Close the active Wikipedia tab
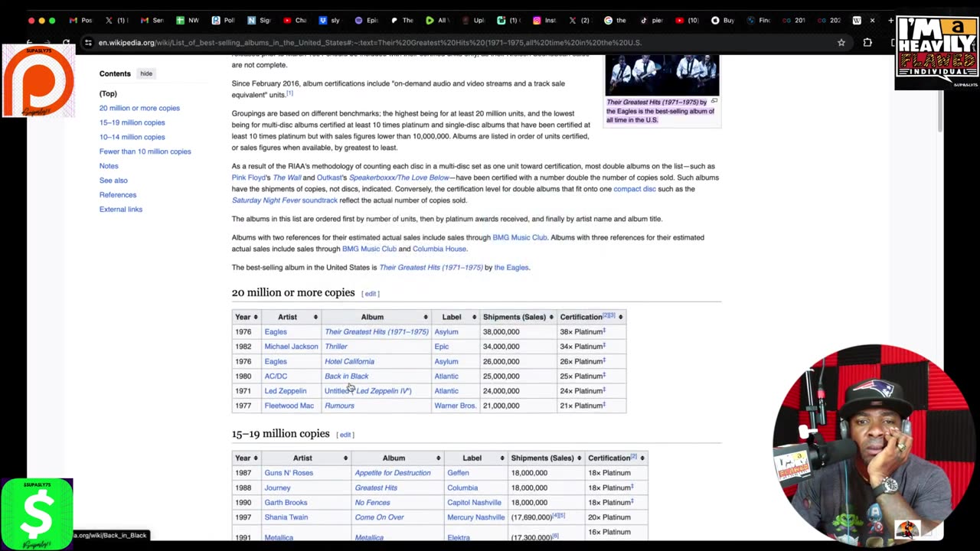Viewport: 980px width, 551px height. [872, 21]
